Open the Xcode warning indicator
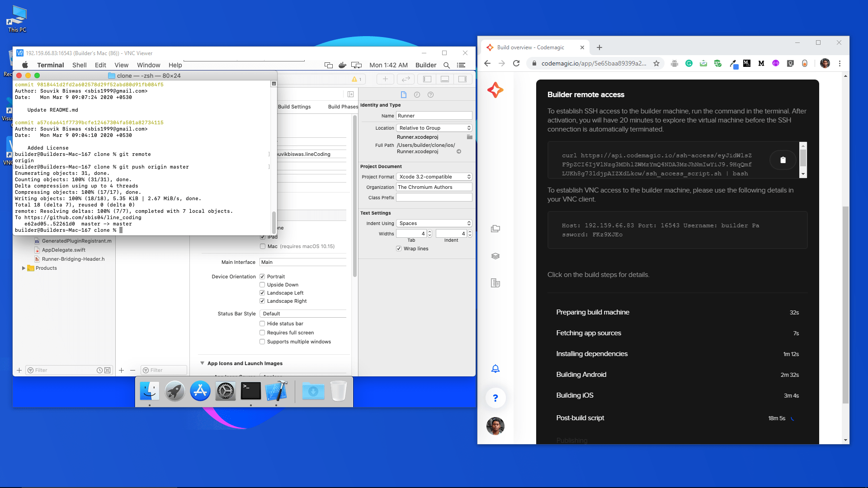Screen dimensions: 868x488 click(357, 79)
